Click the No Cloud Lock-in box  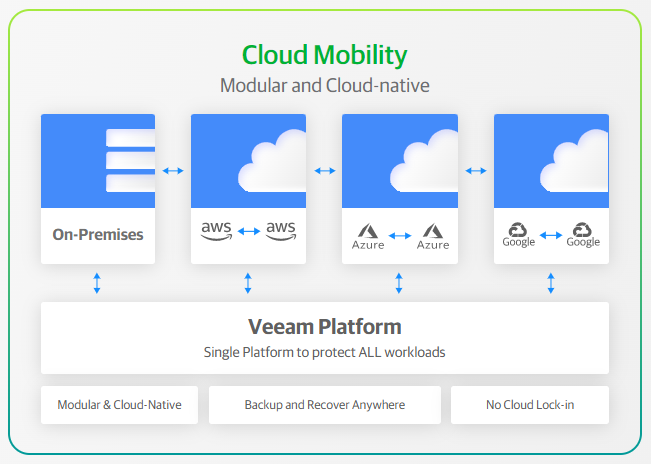(x=530, y=405)
